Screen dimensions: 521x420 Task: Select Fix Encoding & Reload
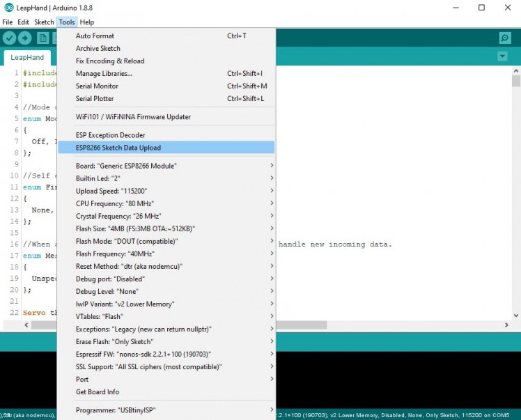(166, 61)
